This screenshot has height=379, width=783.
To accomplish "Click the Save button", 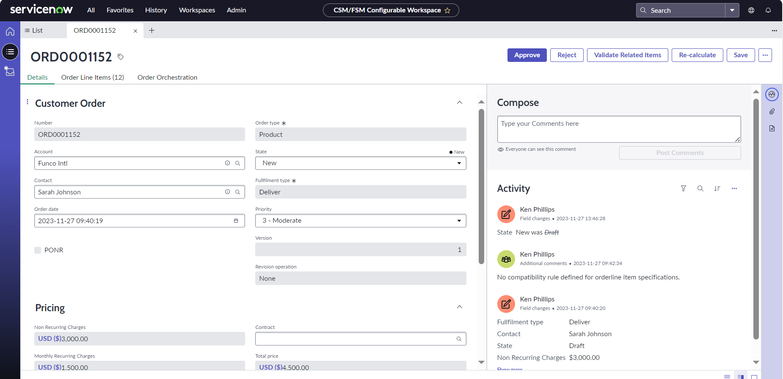I will point(741,55).
